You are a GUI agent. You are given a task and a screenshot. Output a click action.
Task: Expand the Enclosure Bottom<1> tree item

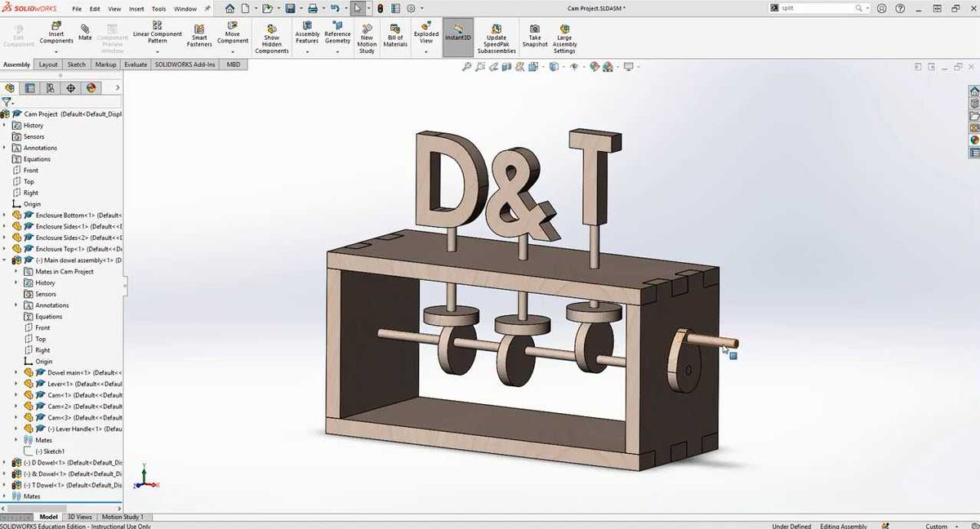4,215
